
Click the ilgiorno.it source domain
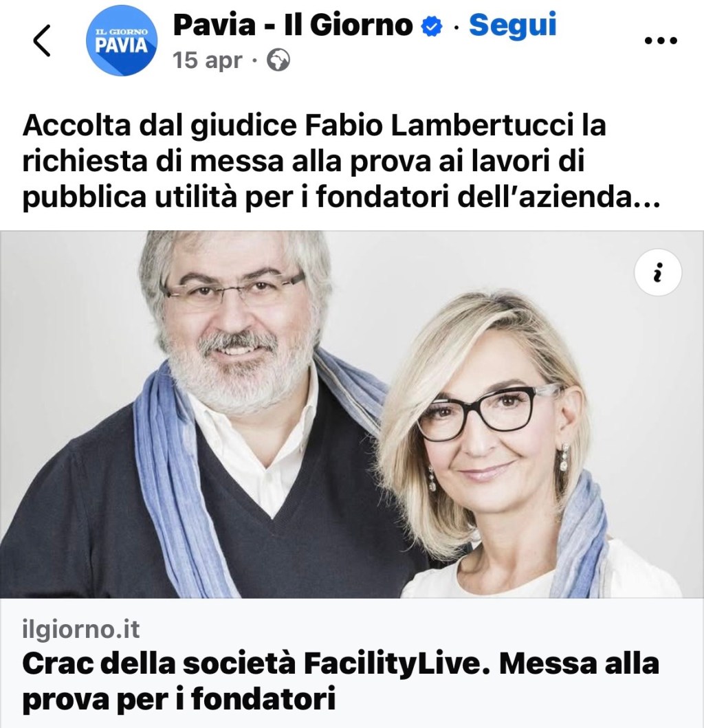pyautogui.click(x=81, y=630)
